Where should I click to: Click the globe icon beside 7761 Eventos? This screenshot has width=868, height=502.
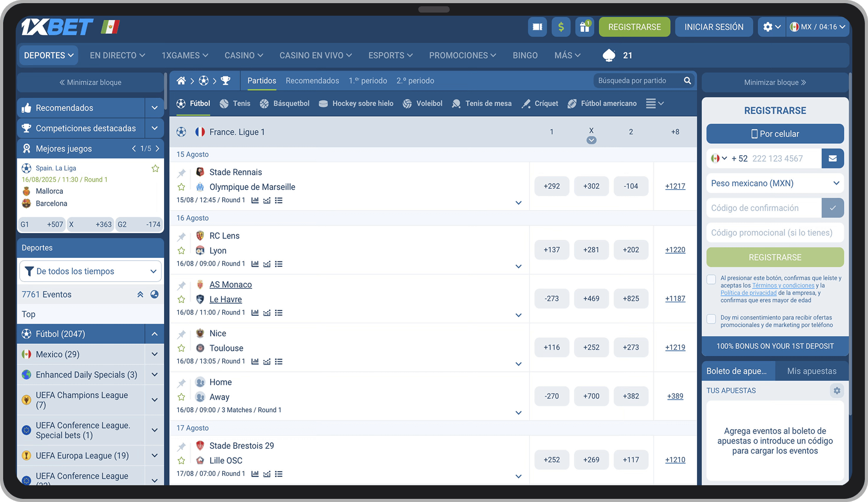[x=154, y=294]
